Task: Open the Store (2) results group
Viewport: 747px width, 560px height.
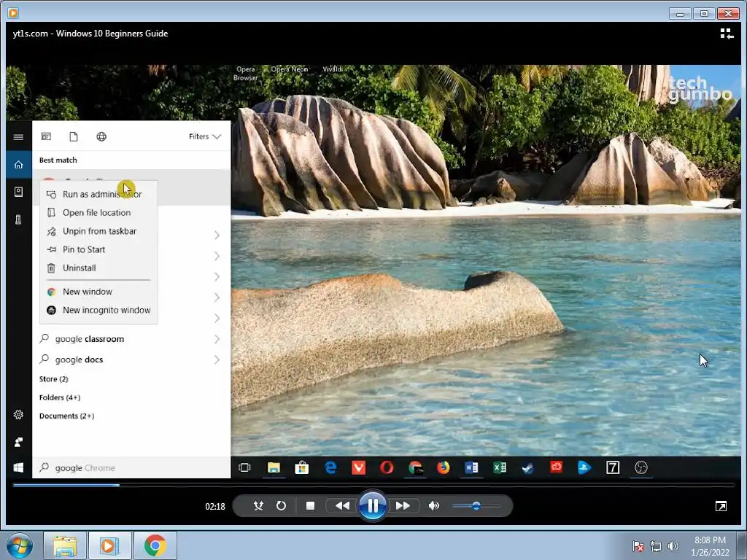Action: coord(54,379)
